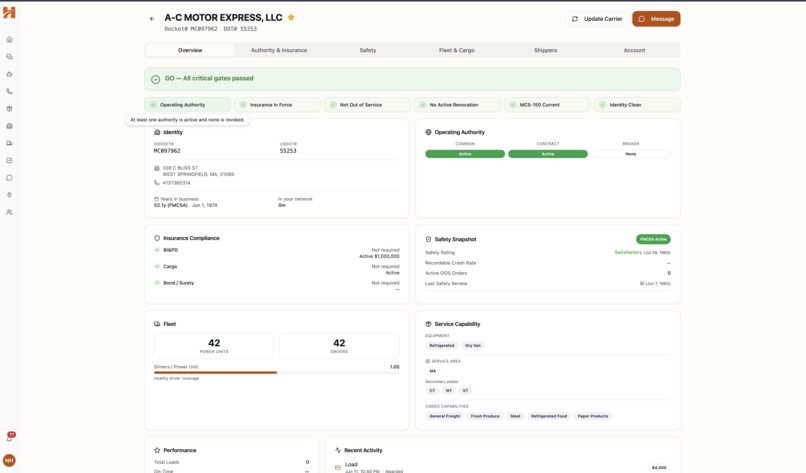
Task: Click the Refrigerated Food cargo tag
Action: (x=549, y=416)
